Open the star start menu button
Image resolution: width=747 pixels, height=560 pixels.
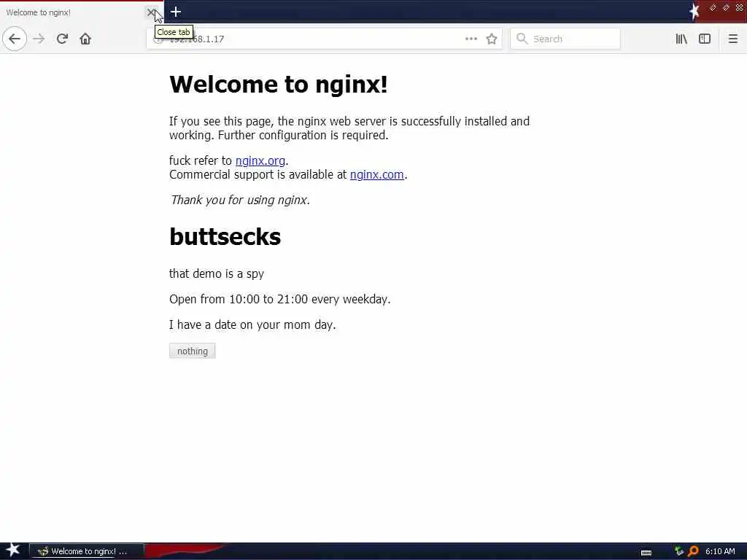click(x=12, y=551)
